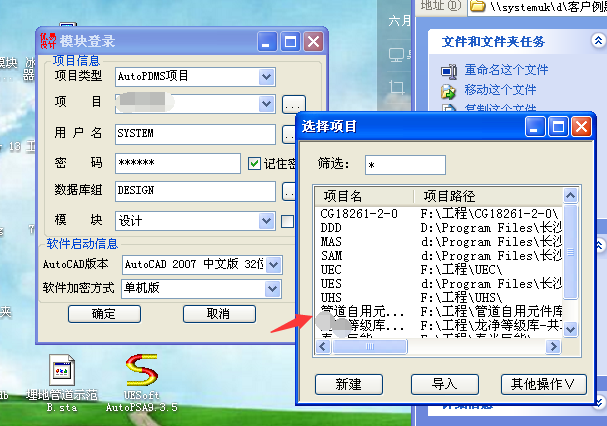Viewport: 607px width, 426px height.
Task: Click the 新建 button
Action: point(348,384)
